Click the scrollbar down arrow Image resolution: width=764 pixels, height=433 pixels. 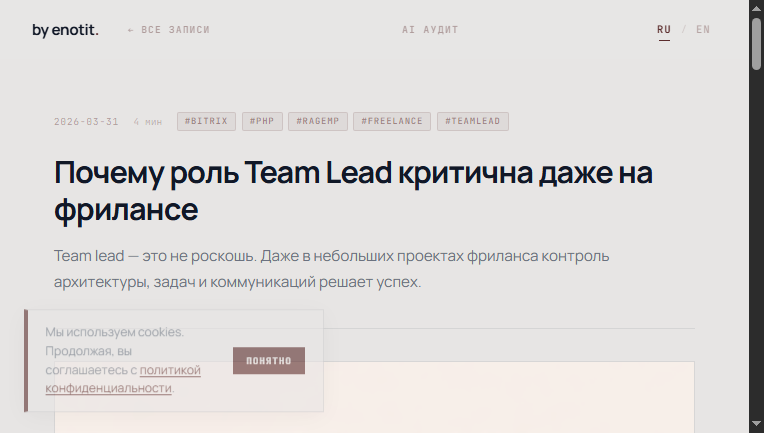tap(756, 425)
